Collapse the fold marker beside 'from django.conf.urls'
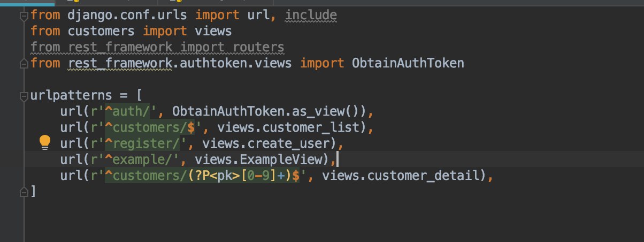 pos(23,16)
